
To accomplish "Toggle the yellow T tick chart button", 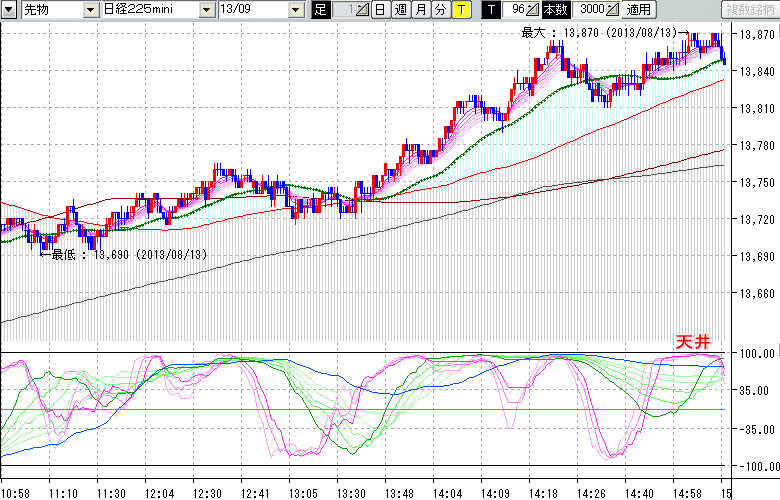I will coord(460,10).
